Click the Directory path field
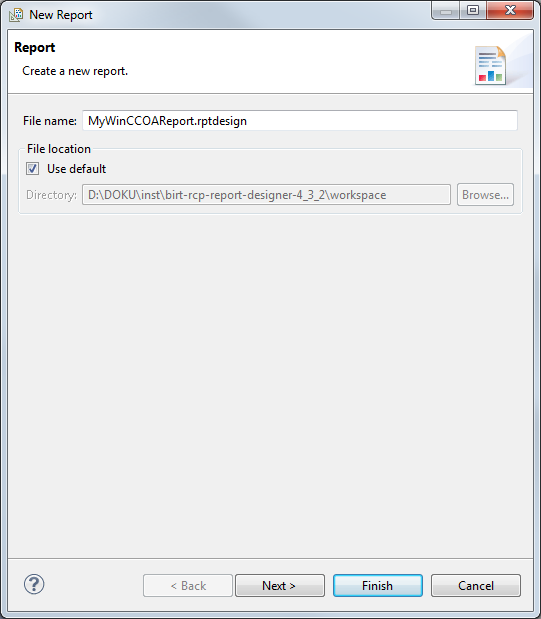The image size is (541, 619). (x=266, y=195)
